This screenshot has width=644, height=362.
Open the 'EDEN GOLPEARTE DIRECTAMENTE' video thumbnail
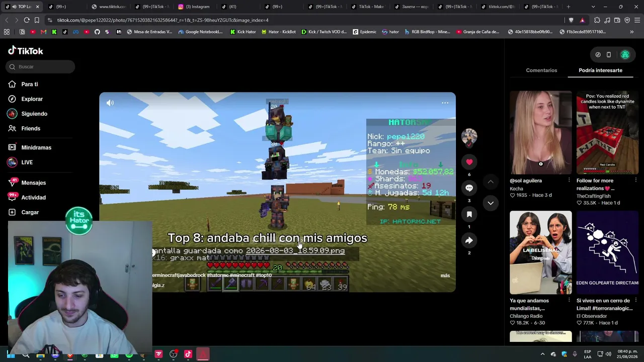coord(607,252)
